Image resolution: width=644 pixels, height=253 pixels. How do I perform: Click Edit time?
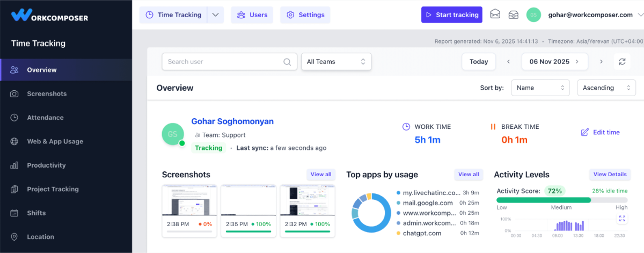pos(601,132)
